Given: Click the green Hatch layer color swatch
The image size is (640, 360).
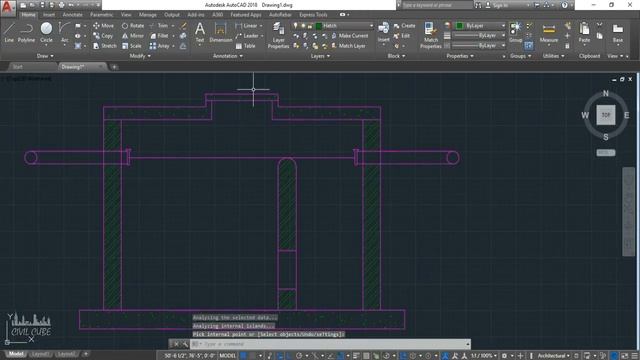Looking at the screenshot, I should [319, 26].
